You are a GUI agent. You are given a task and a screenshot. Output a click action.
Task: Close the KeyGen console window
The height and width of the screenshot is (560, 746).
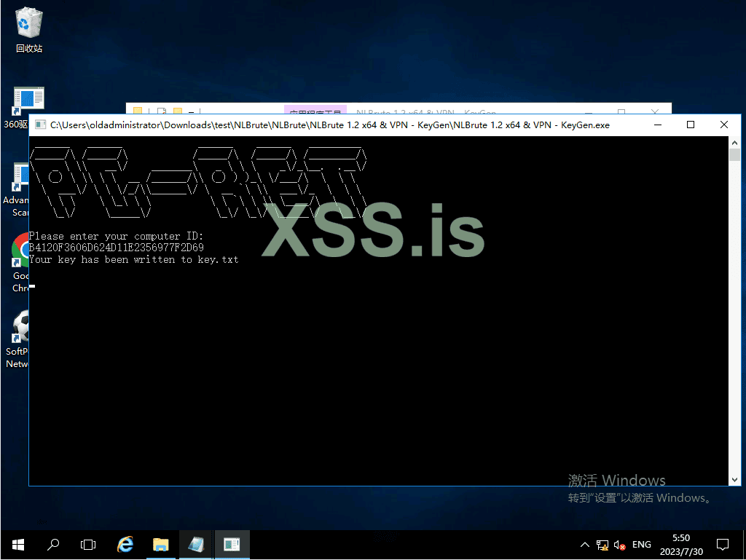pos(723,125)
